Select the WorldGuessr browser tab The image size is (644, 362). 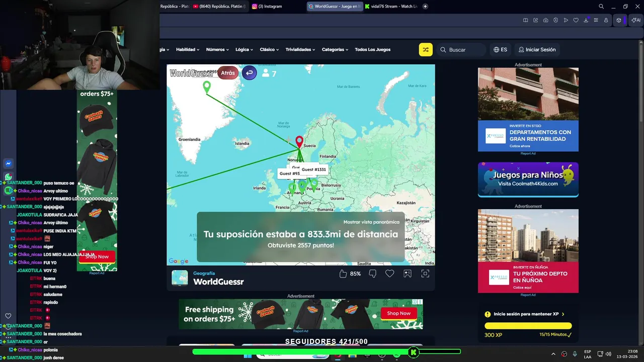(335, 7)
